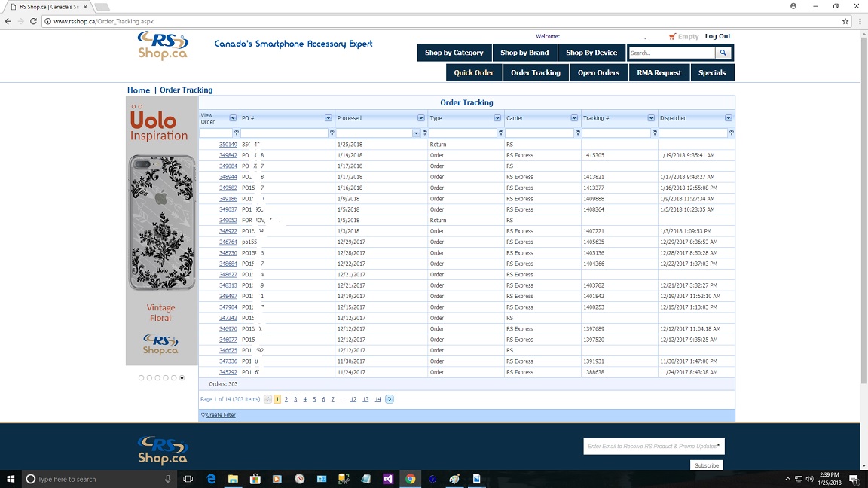Open Carrier column header dropdown
The width and height of the screenshot is (868, 488).
pyautogui.click(x=574, y=117)
